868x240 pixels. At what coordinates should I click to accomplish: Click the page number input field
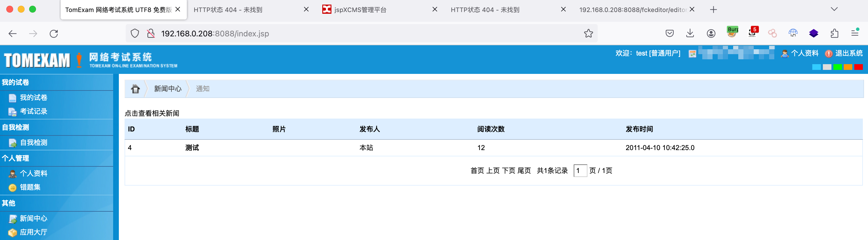tap(580, 171)
